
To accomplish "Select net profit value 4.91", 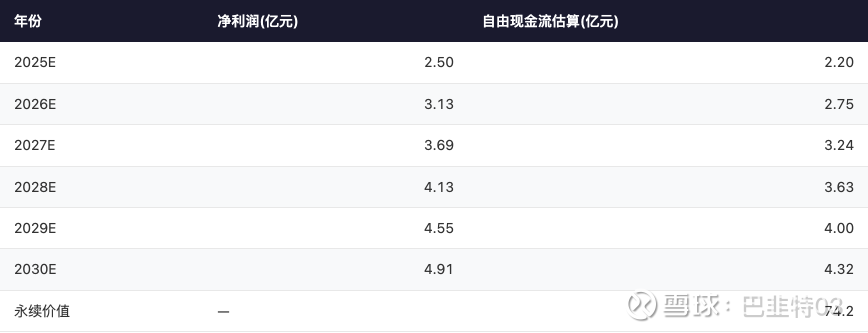I will click(438, 269).
